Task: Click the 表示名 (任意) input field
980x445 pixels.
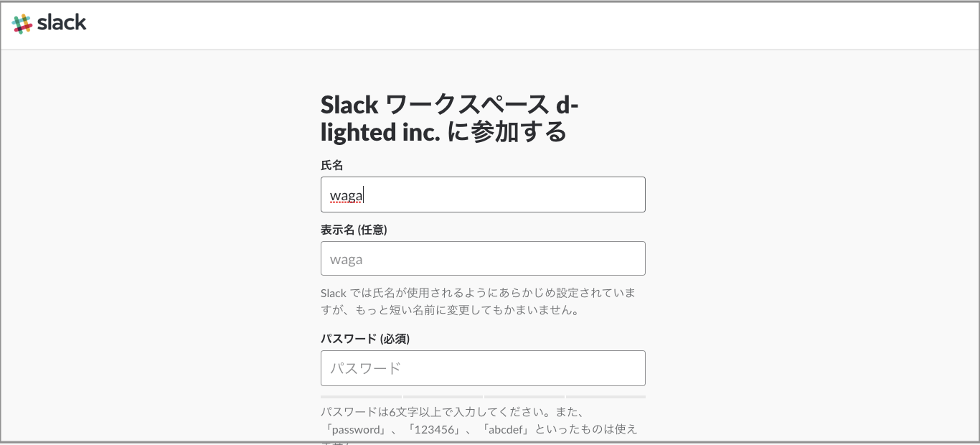Action: [x=483, y=258]
